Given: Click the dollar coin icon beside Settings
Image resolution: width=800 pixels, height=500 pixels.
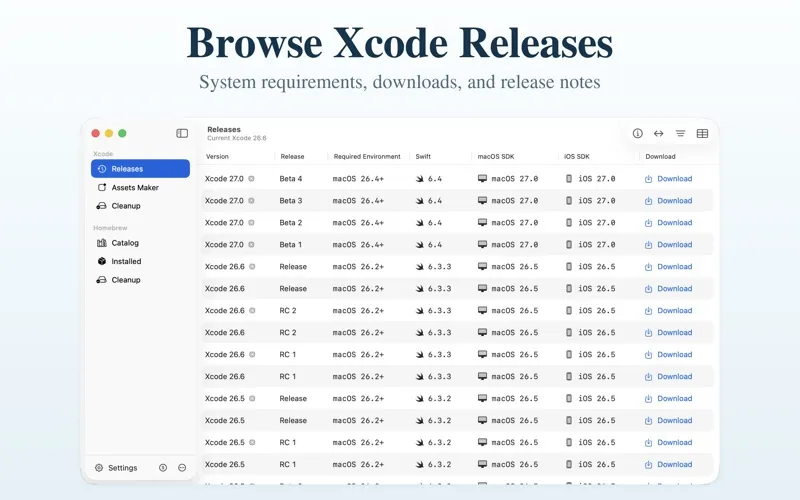Looking at the screenshot, I should [163, 468].
